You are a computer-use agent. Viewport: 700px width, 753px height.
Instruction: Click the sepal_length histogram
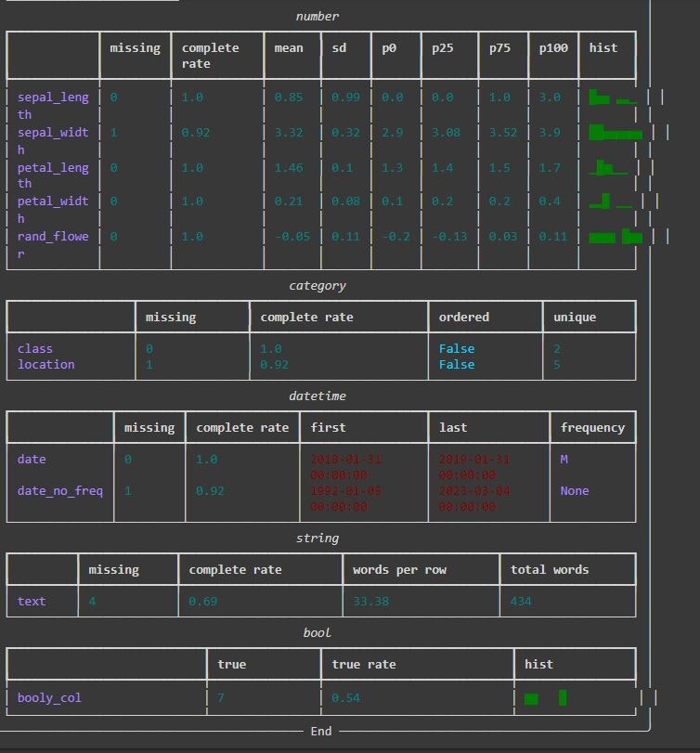[x=613, y=97]
